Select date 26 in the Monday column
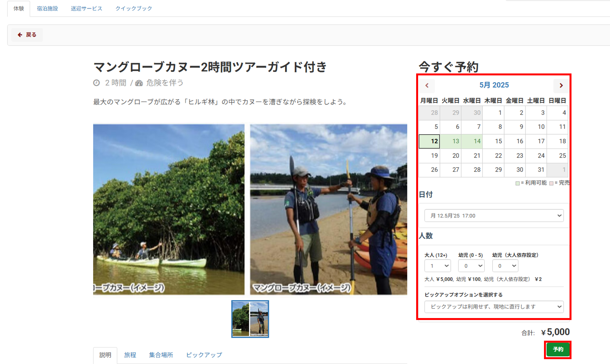Image resolution: width=610 pixels, height=364 pixels. pyautogui.click(x=429, y=170)
